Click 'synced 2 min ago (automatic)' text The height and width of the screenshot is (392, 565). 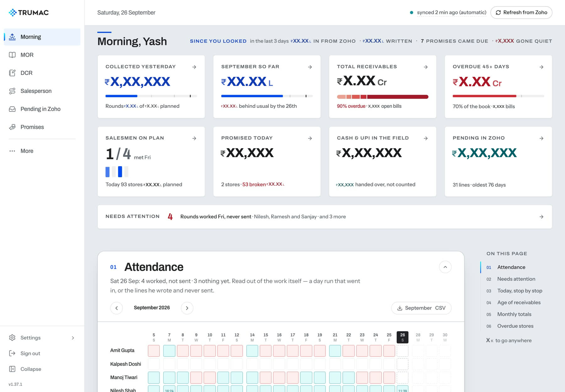(x=451, y=13)
